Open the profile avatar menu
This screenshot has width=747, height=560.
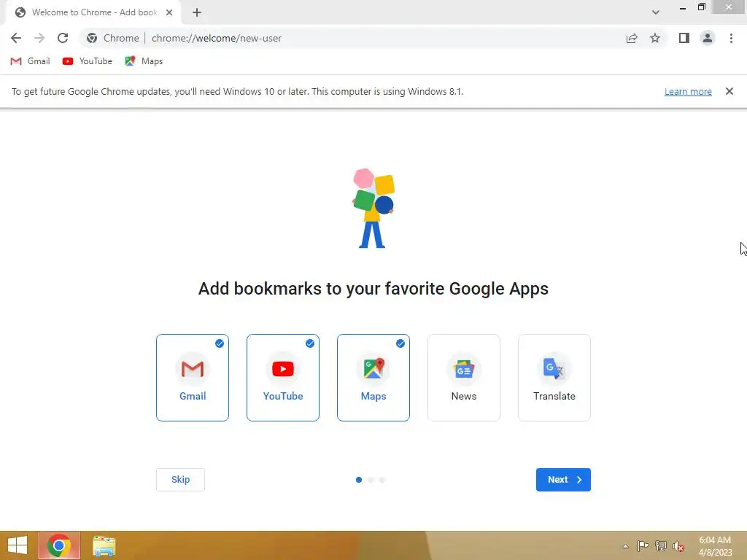coord(708,38)
